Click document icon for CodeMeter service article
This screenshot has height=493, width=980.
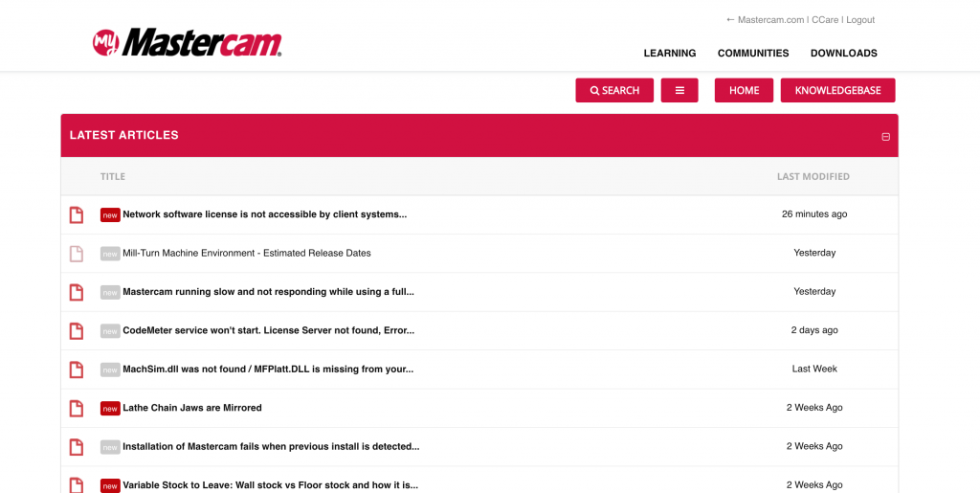click(76, 331)
